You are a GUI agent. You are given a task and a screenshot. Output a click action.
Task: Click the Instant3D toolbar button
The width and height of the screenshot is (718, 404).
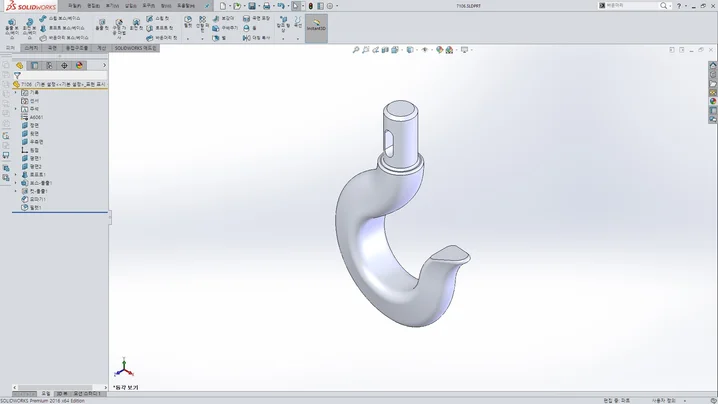pyautogui.click(x=315, y=24)
